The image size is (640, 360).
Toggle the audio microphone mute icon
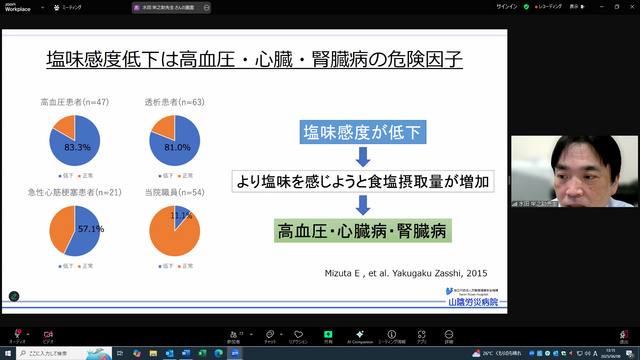click(x=18, y=334)
